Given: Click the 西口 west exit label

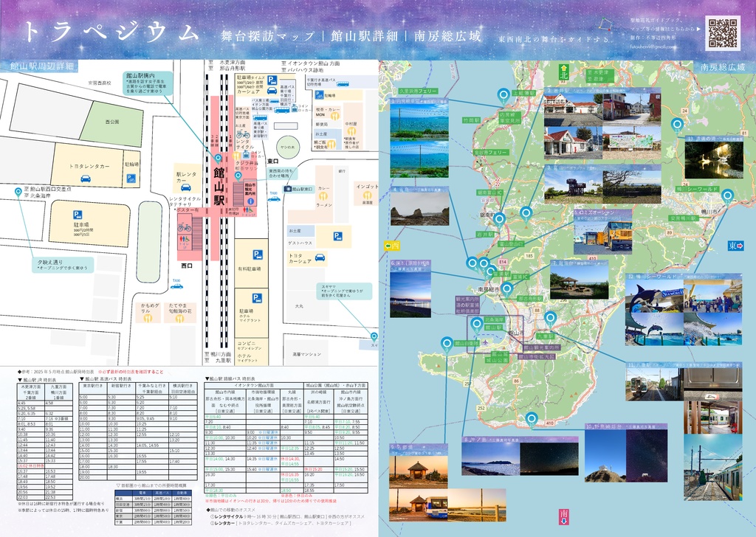Looking at the screenshot, I should click(x=187, y=266).
